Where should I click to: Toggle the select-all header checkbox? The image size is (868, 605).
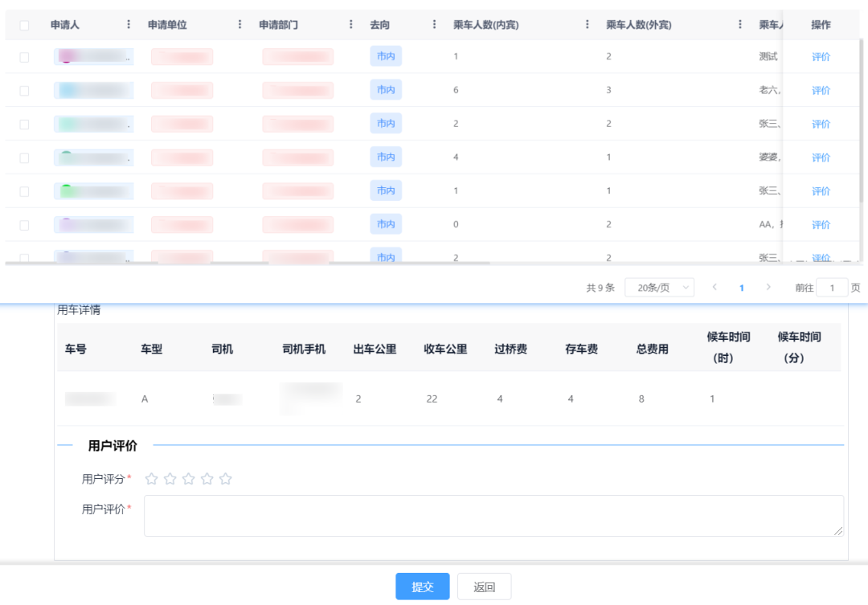(24, 26)
